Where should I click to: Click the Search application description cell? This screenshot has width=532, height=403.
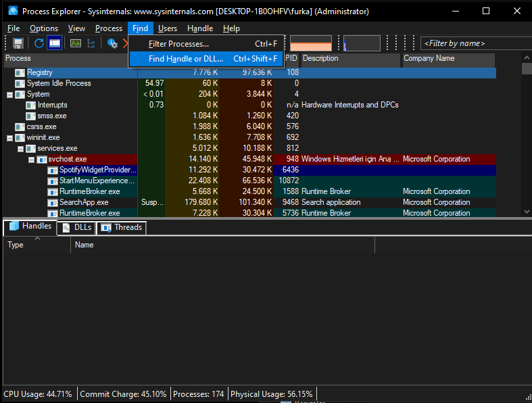pos(331,202)
